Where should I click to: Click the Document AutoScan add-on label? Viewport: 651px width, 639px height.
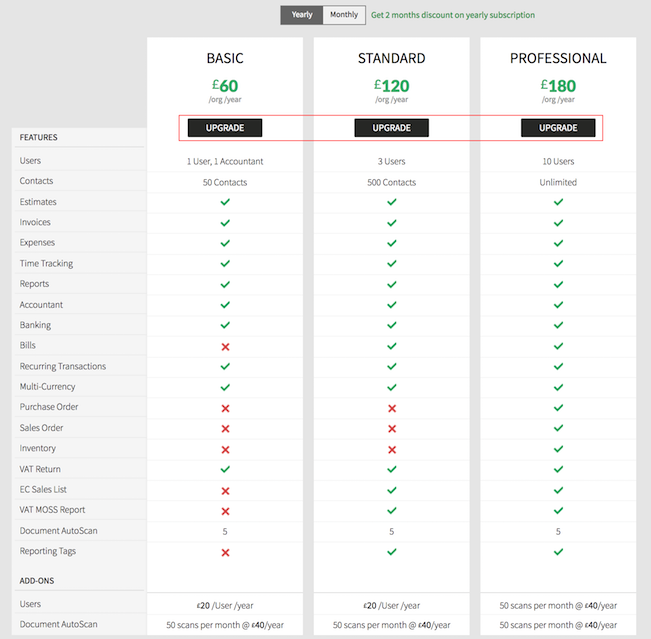(58, 624)
